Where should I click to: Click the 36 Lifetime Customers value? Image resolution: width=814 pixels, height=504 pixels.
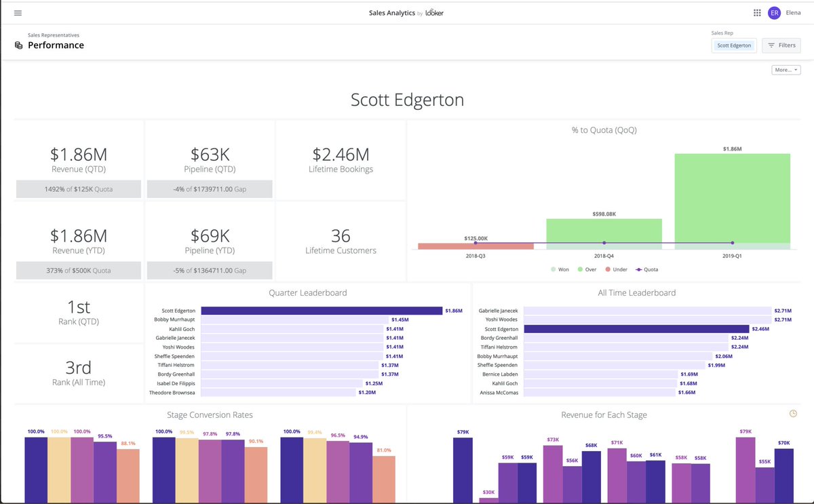tap(341, 235)
